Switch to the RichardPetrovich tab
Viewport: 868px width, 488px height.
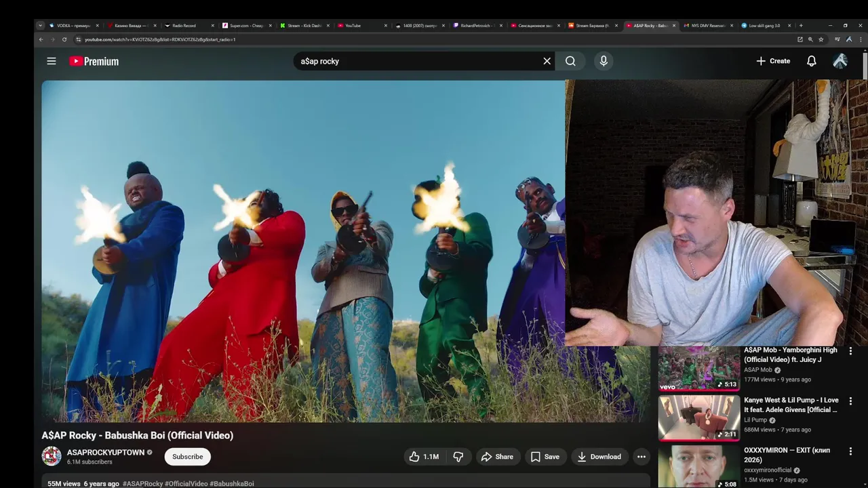477,26
